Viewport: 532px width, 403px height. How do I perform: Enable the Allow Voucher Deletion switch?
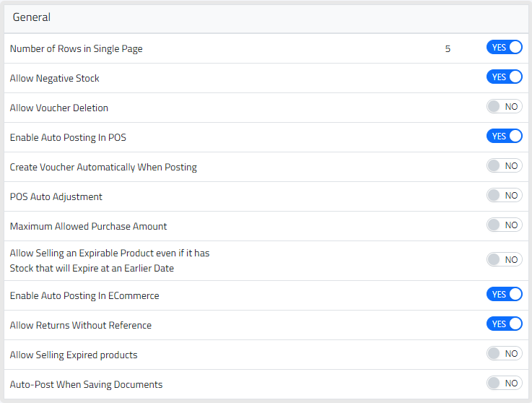pyautogui.click(x=504, y=107)
